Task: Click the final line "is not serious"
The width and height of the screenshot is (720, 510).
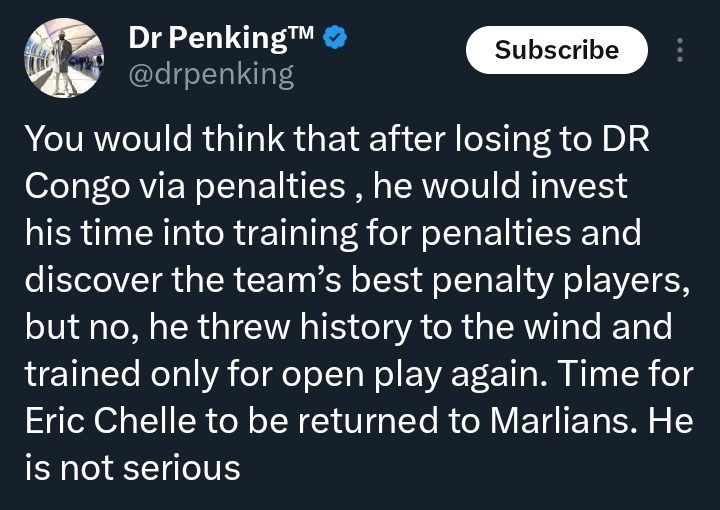Action: pyautogui.click(x=132, y=466)
